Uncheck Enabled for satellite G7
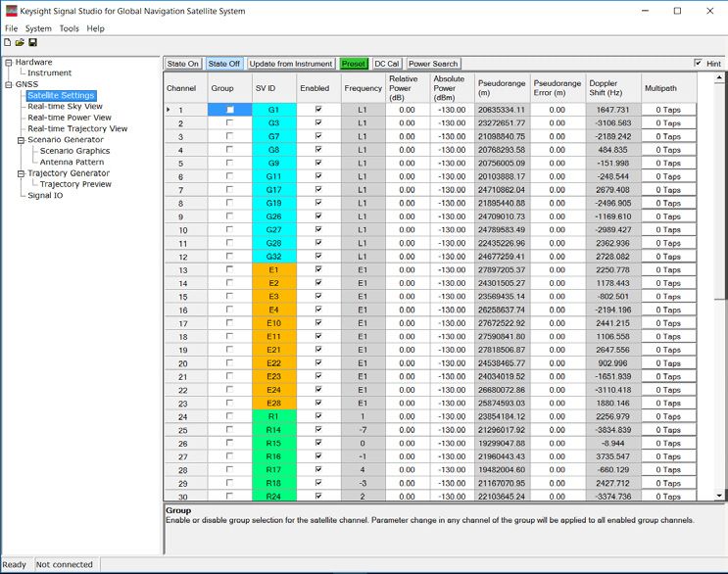The height and width of the screenshot is (574, 728). (318, 136)
